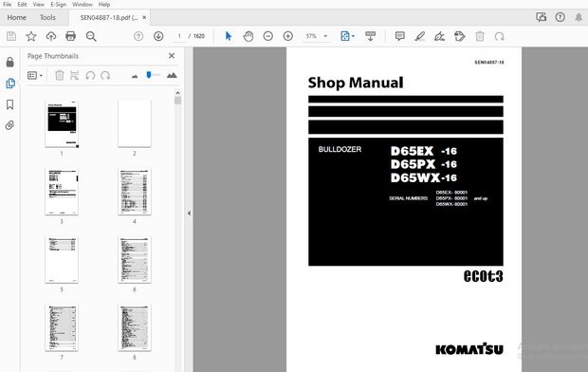Image resolution: width=588 pixels, height=372 pixels.
Task: Print the document
Action: point(70,36)
